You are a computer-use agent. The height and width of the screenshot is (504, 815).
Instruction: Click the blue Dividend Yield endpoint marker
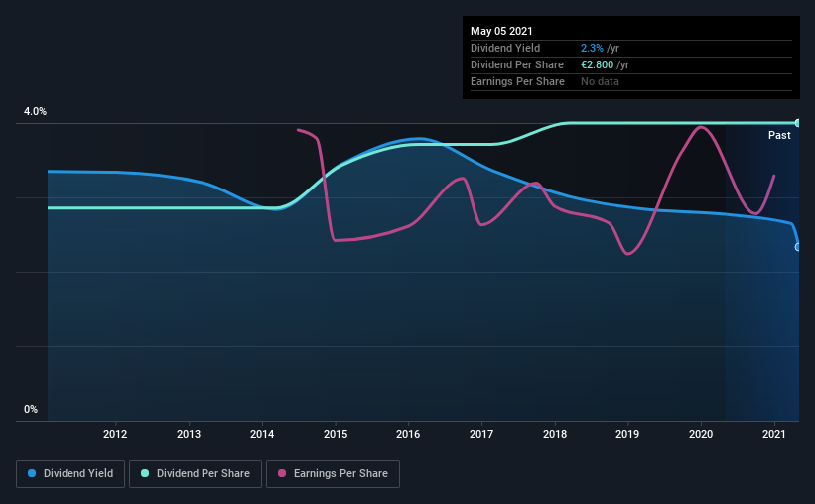[797, 247]
